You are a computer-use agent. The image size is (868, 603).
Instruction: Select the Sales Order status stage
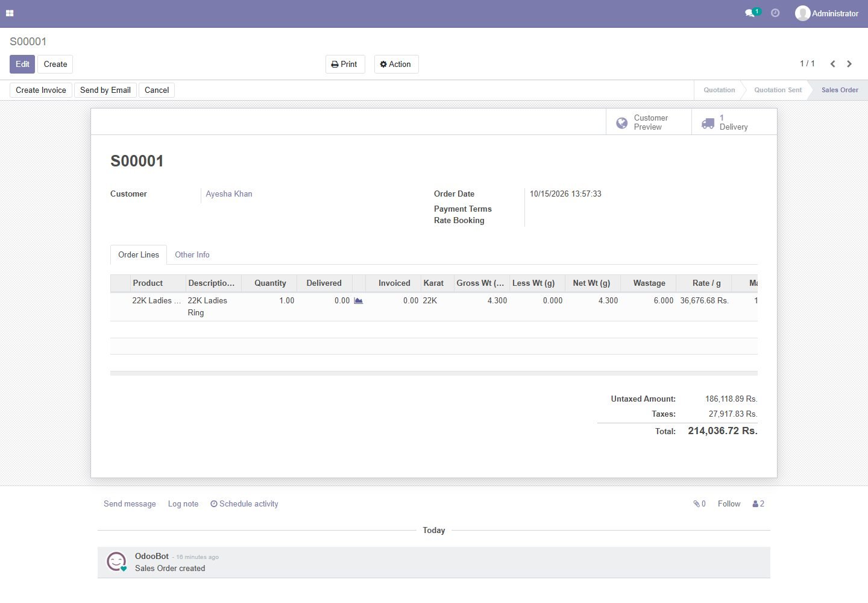[840, 90]
